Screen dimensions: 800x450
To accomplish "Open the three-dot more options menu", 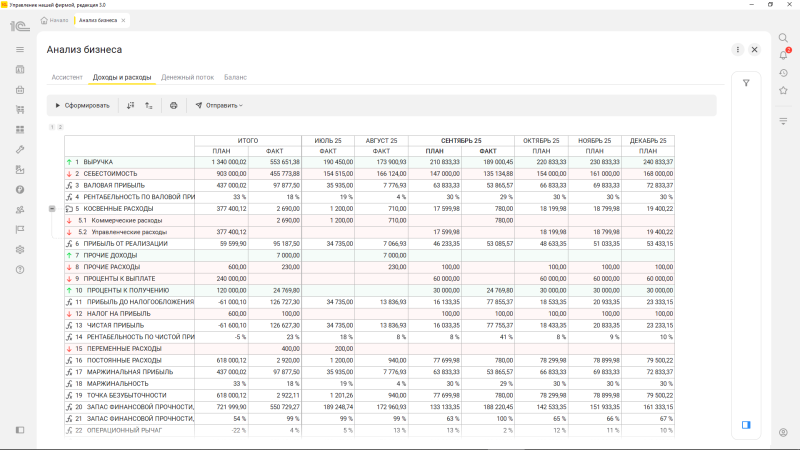I will 738,49.
